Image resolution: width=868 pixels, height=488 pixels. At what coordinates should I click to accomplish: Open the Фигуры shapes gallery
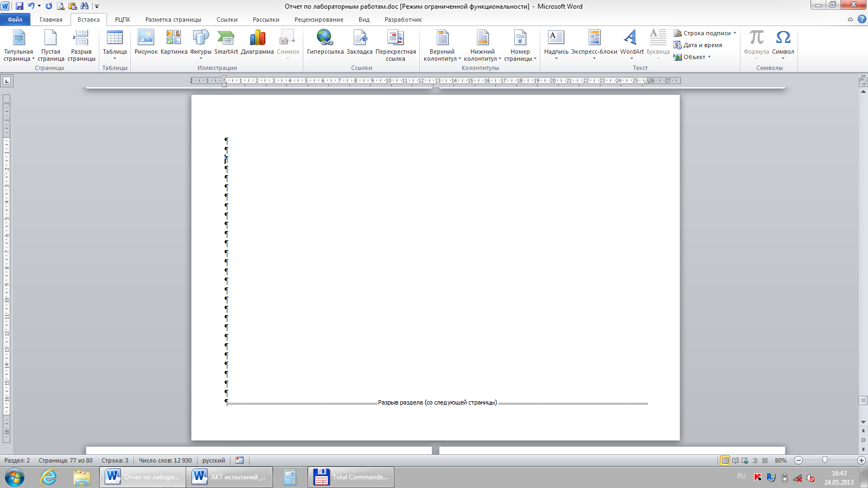[201, 46]
